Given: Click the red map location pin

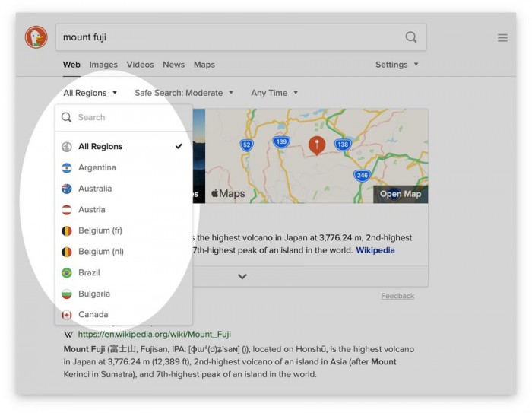Looking at the screenshot, I should click(317, 146).
